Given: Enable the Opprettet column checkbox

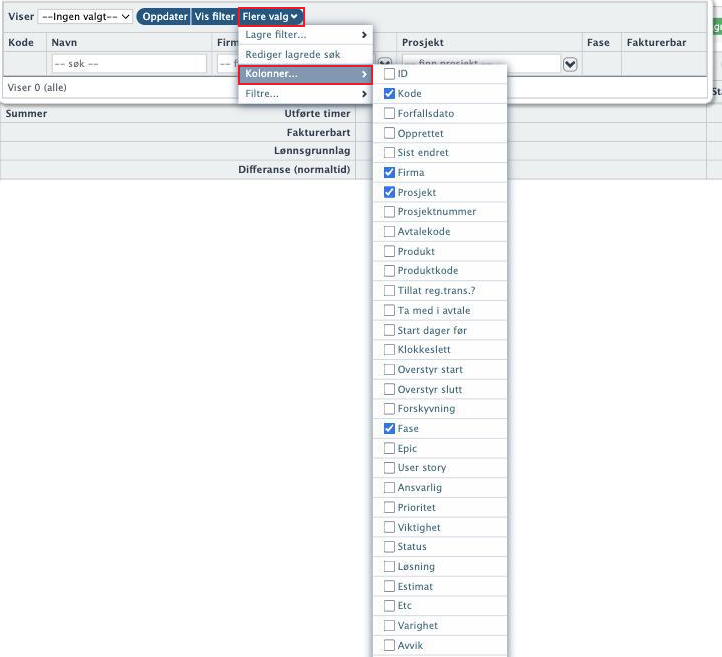Looking at the screenshot, I should click(390, 133).
